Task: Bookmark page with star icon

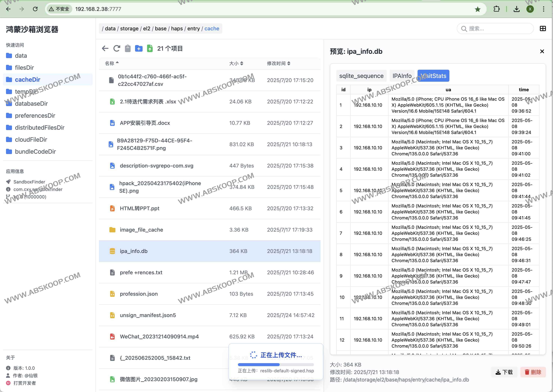Action: (x=478, y=9)
